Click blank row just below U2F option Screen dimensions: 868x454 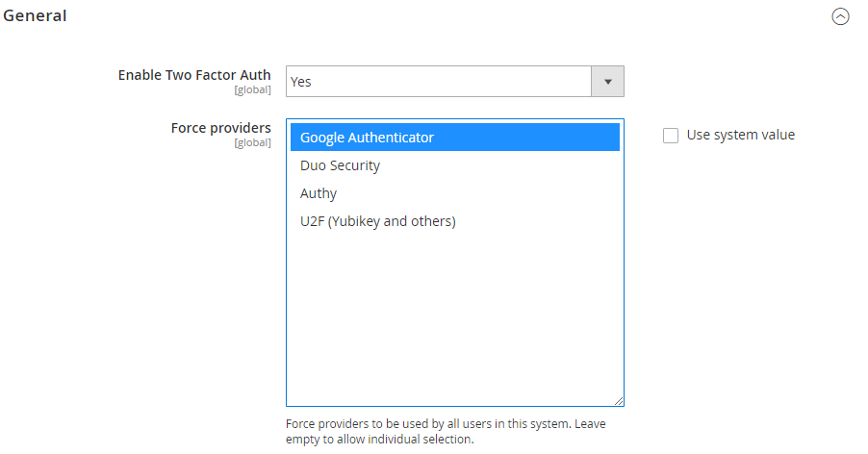coord(454,249)
